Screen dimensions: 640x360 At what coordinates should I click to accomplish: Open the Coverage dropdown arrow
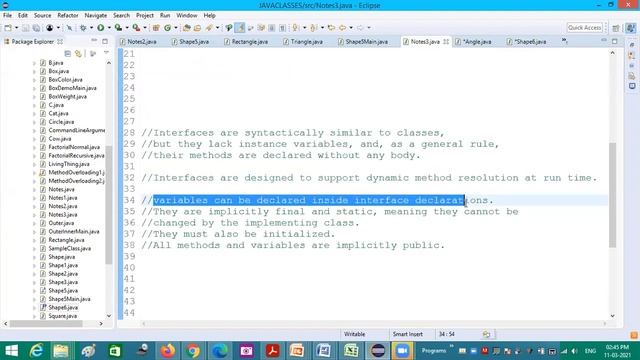pos(127,28)
